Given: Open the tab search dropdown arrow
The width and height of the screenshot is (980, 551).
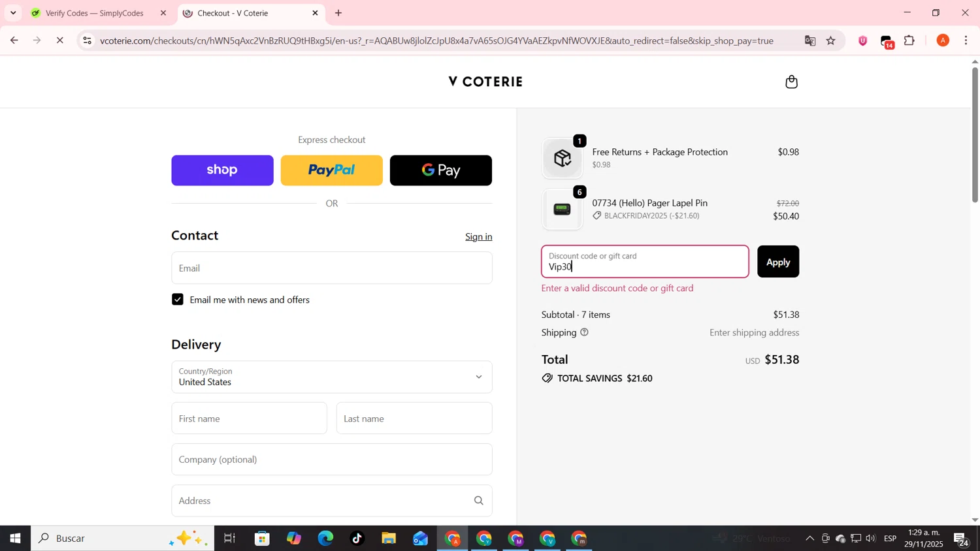Looking at the screenshot, I should pyautogui.click(x=13, y=13).
